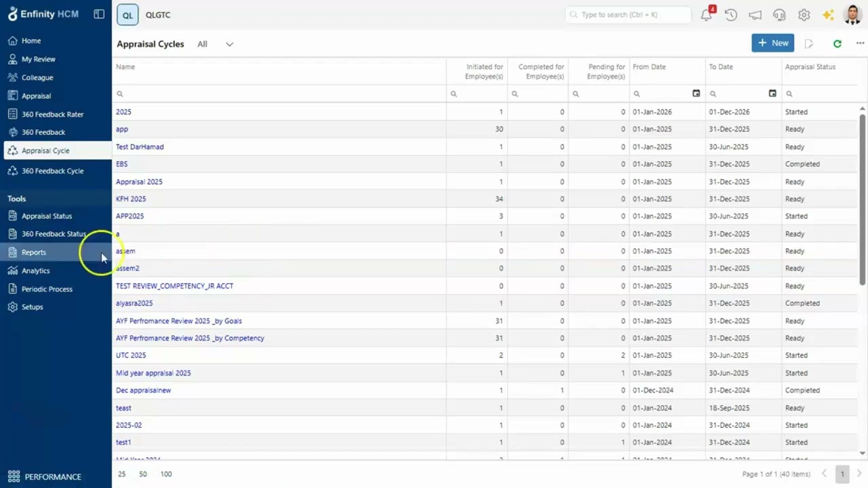This screenshot has height=488, width=868.
Task: Open the notifications bell icon
Action: click(x=706, y=15)
